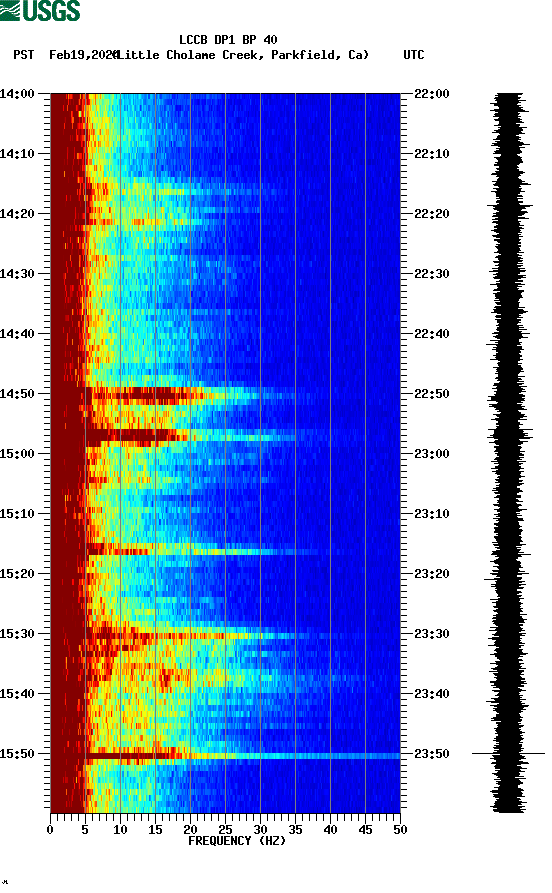The height and width of the screenshot is (893, 552).
Task: Click the 35 Hz frequency axis label
Action: click(x=296, y=830)
